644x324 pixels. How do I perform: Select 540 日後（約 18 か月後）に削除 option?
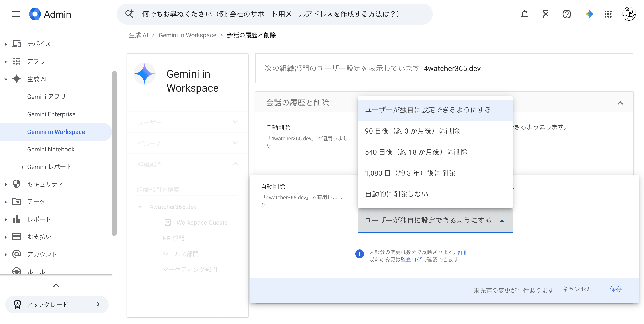pyautogui.click(x=435, y=152)
